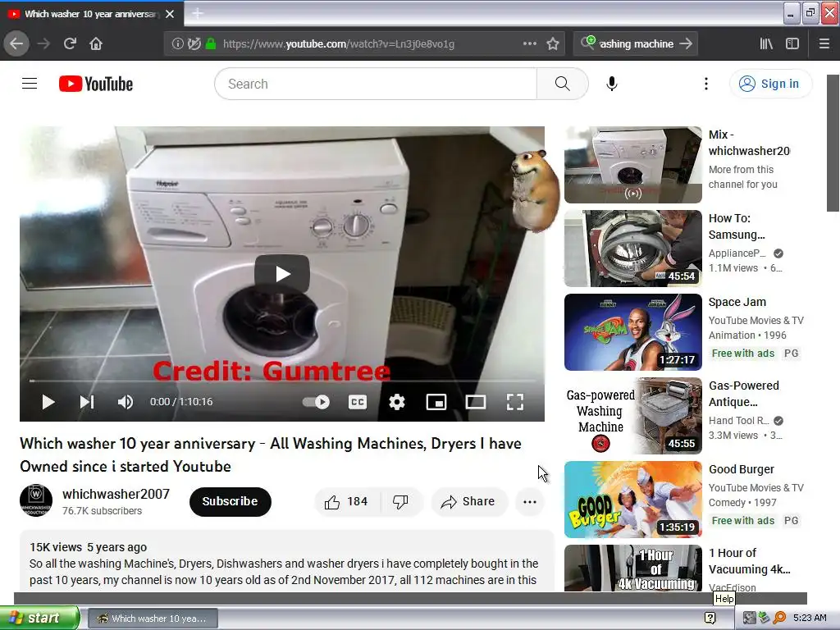
Task: Open the Good Burger title link
Action: (x=742, y=469)
